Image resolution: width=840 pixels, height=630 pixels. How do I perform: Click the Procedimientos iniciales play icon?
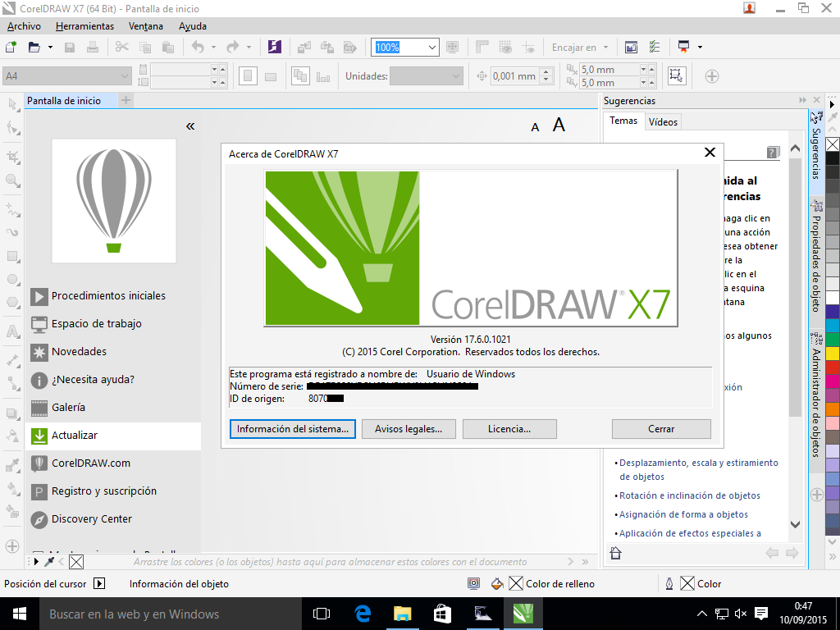pos(39,296)
